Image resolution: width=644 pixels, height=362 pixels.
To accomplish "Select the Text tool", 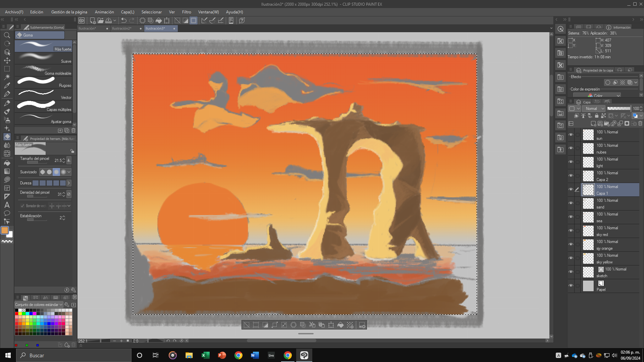I will click(7, 205).
